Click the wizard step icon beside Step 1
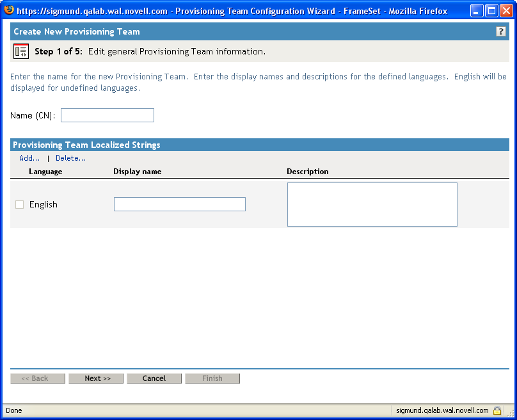The width and height of the screenshot is (517, 420). (x=21, y=51)
